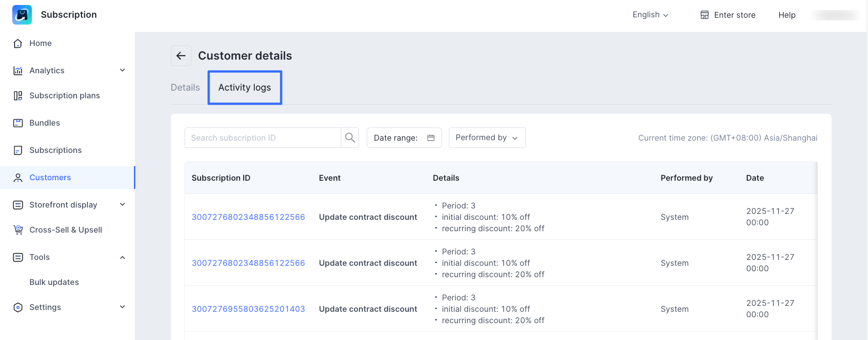Screen dimensions: 868x340
Task: Expand the Analytics sidebar section
Action: click(122, 70)
